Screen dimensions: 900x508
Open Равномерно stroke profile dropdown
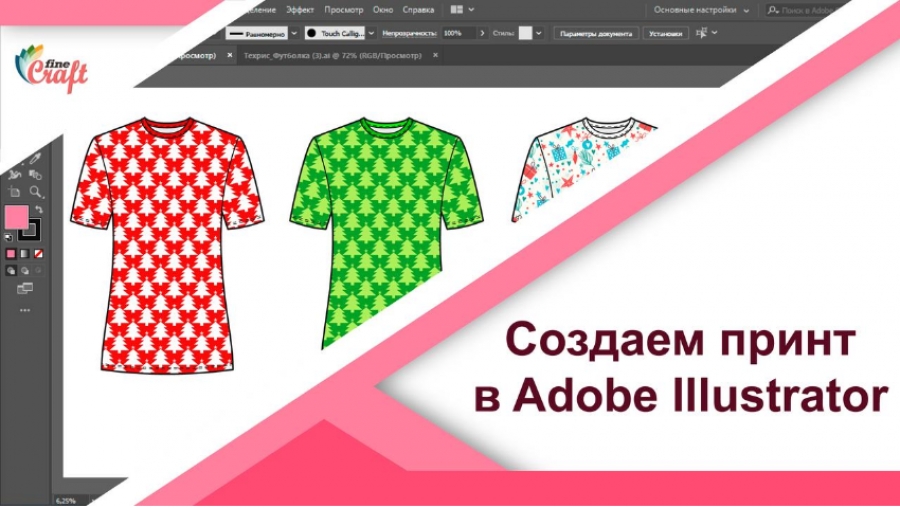pyautogui.click(x=257, y=33)
